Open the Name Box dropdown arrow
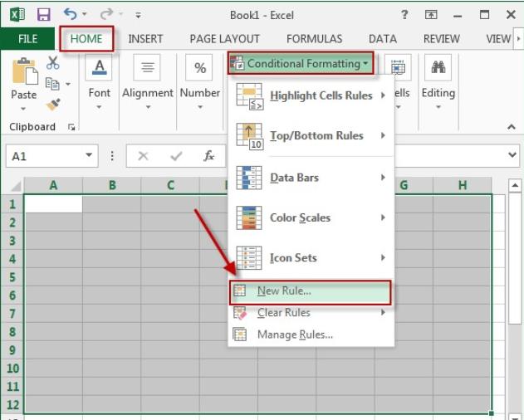Image resolution: width=524 pixels, height=420 pixels. (x=89, y=155)
